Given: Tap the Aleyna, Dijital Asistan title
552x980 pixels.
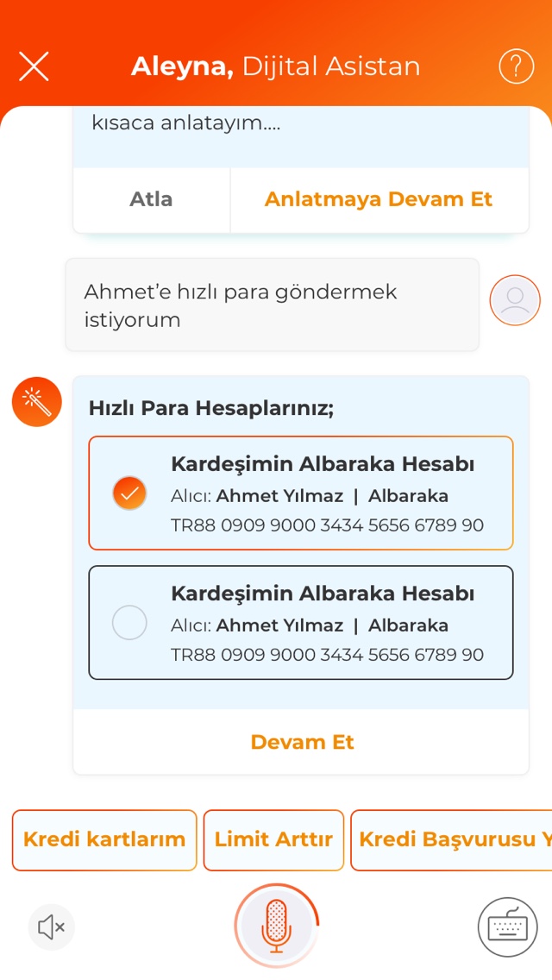Looking at the screenshot, I should [x=275, y=66].
